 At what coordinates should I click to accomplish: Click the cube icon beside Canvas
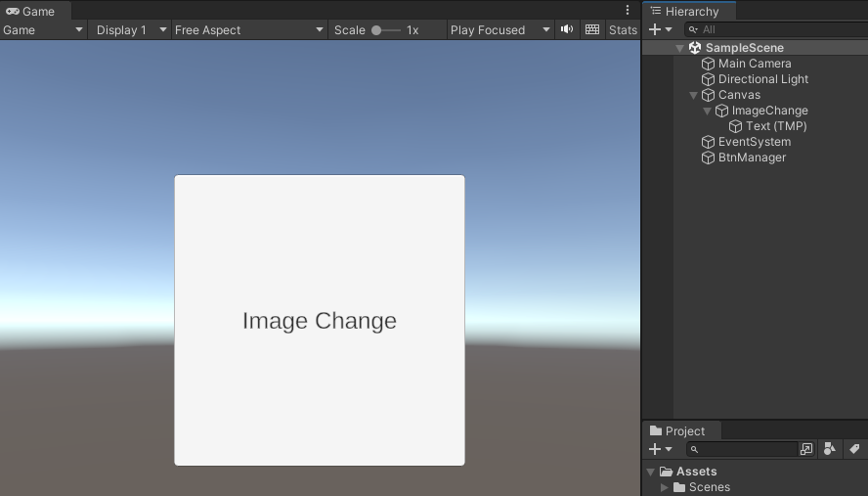(708, 95)
